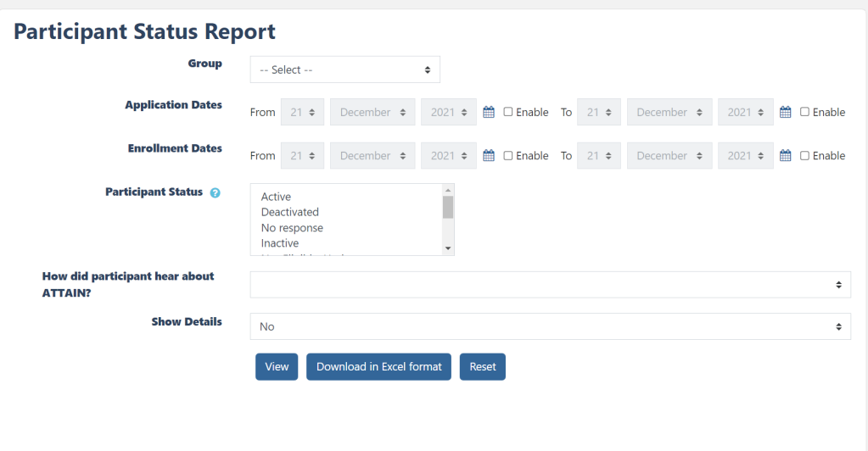
Task: Choose 'Inactive' participant status
Action: (x=280, y=243)
